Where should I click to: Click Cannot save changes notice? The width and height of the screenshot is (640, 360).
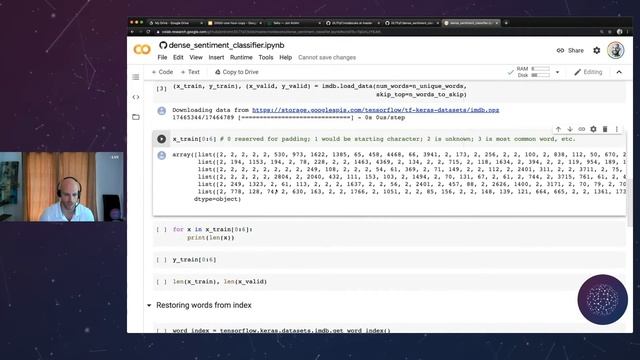tap(327, 58)
